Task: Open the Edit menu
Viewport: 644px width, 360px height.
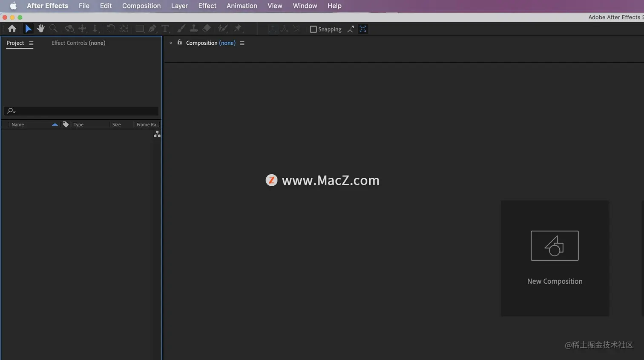Action: (106, 6)
